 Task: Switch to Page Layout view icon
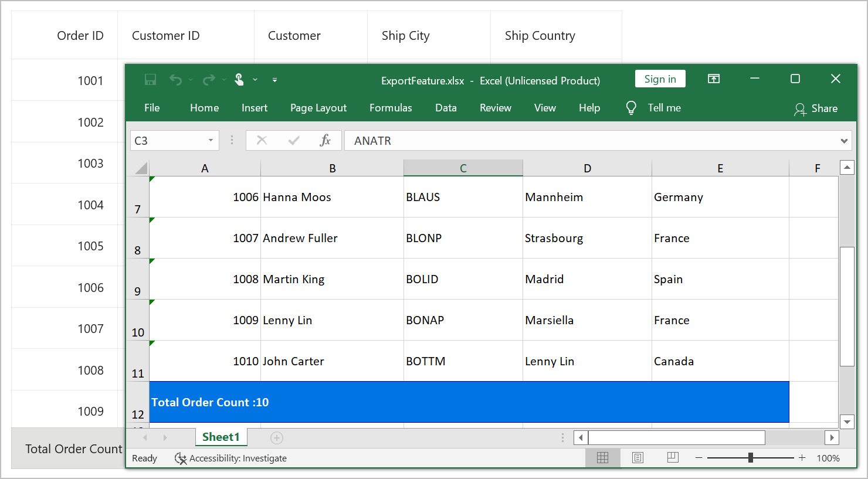(638, 458)
